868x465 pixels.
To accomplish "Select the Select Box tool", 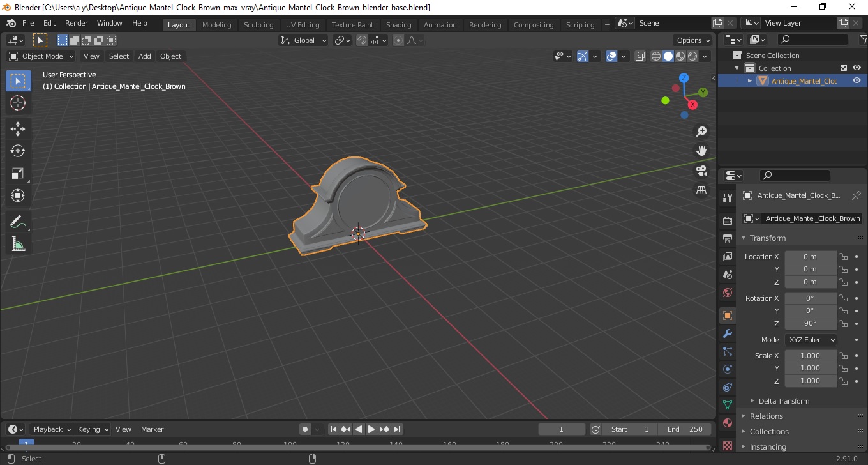I will 18,81.
